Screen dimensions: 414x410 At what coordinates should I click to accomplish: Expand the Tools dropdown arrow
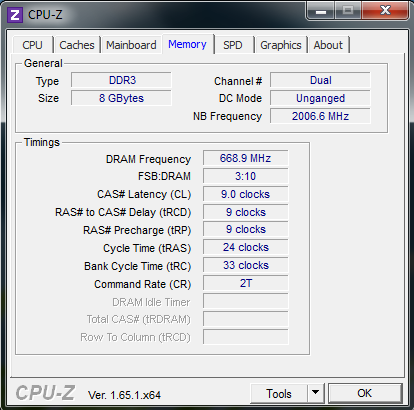316,394
